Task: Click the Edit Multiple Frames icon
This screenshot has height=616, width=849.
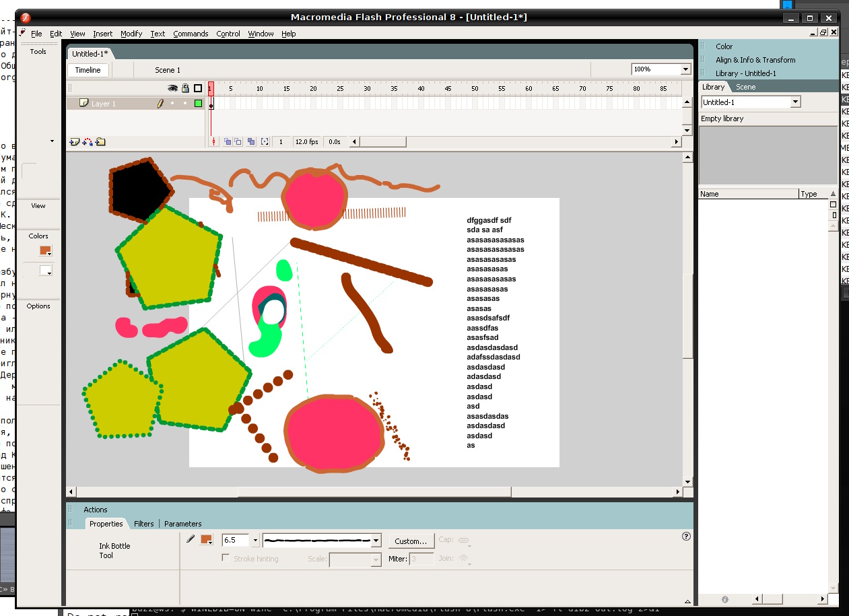Action: 251,142
